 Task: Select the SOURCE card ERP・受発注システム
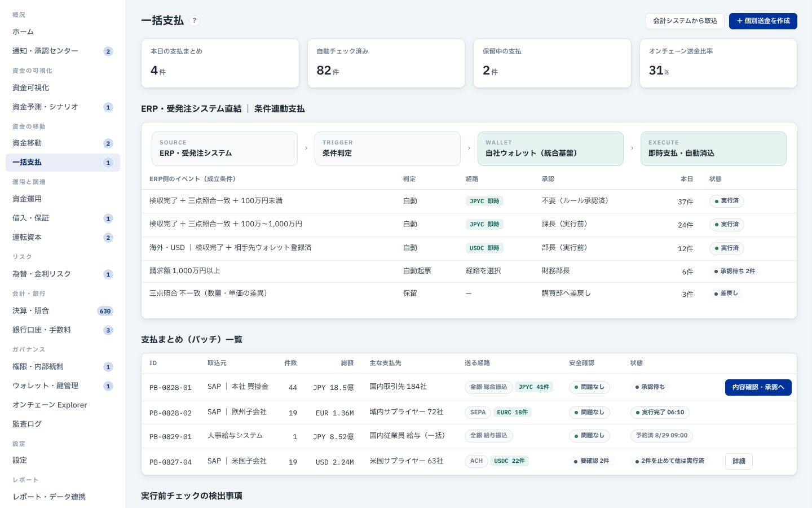click(x=224, y=148)
